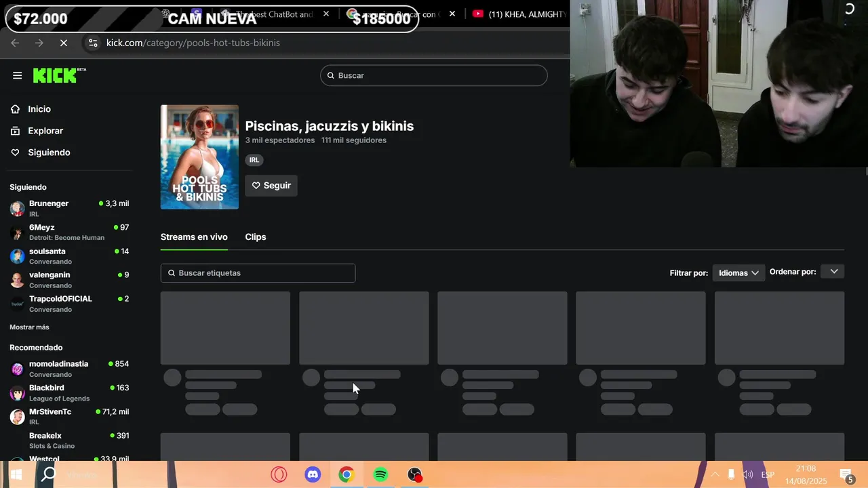The height and width of the screenshot is (488, 868).
Task: Click the house icon beside Inicio
Action: point(16,109)
